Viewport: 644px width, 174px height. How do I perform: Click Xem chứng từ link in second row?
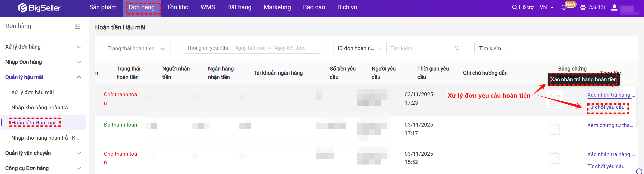[x=610, y=125]
